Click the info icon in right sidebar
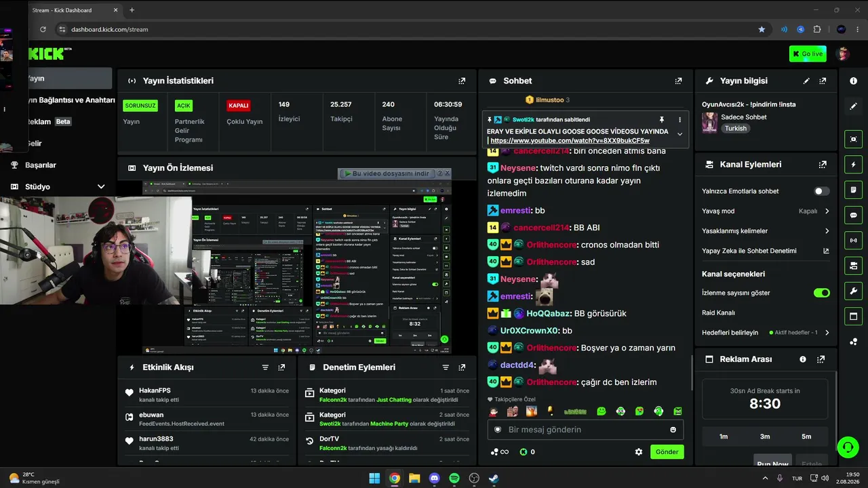Viewport: 868px width, 488px height. click(853, 81)
